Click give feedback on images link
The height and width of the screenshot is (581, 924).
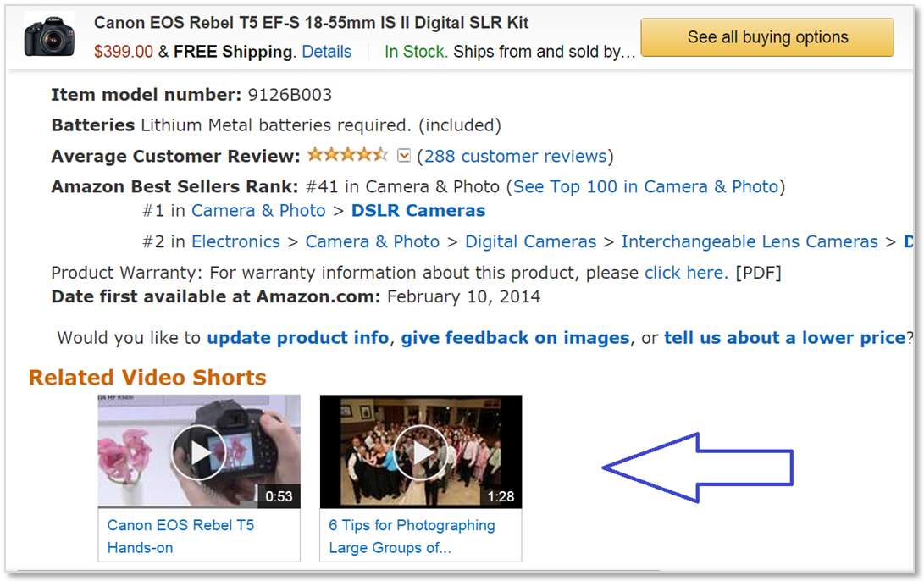pos(516,338)
